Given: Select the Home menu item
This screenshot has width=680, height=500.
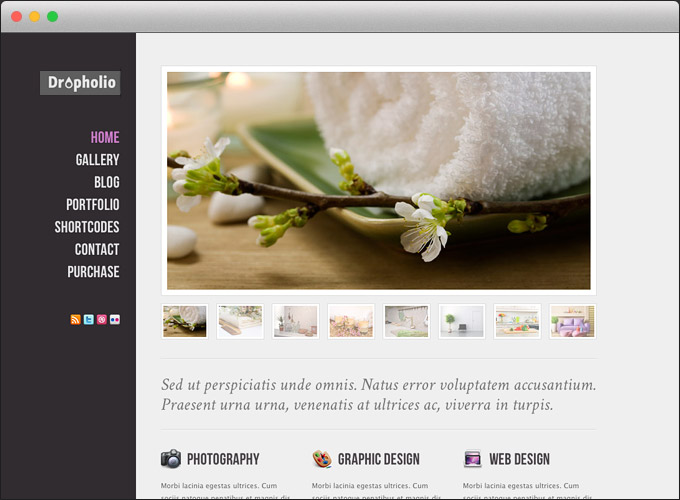Looking at the screenshot, I should pyautogui.click(x=104, y=138).
